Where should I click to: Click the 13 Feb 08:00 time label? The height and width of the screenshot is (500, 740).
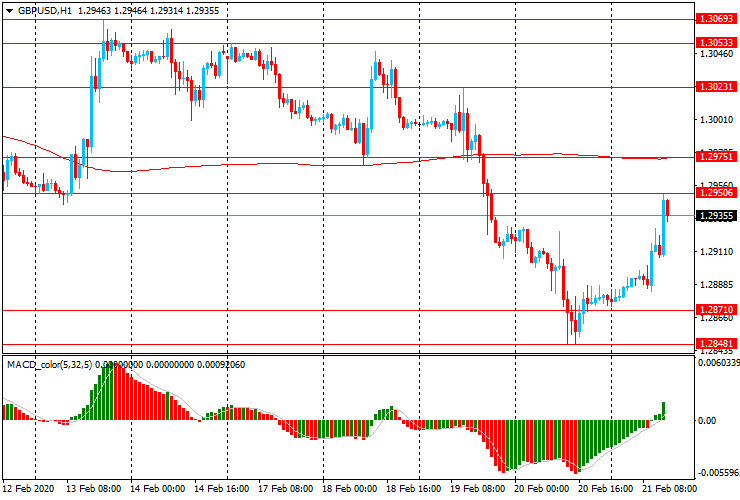93,489
